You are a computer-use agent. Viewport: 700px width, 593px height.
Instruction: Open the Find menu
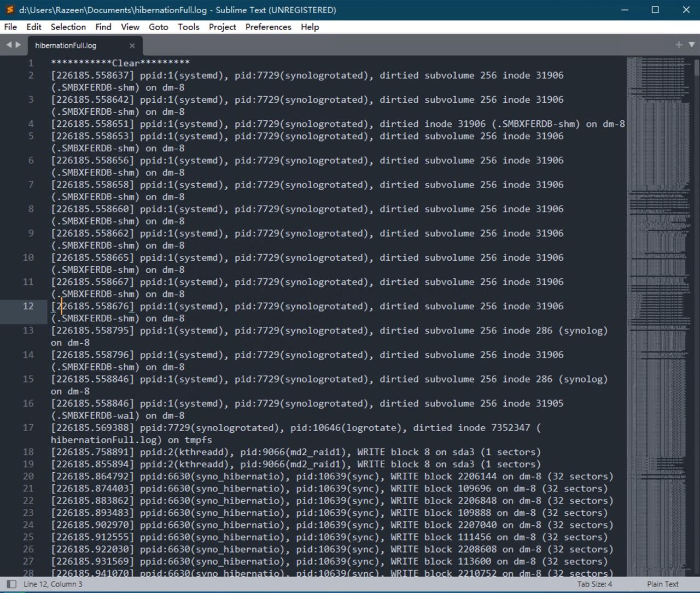click(x=103, y=27)
